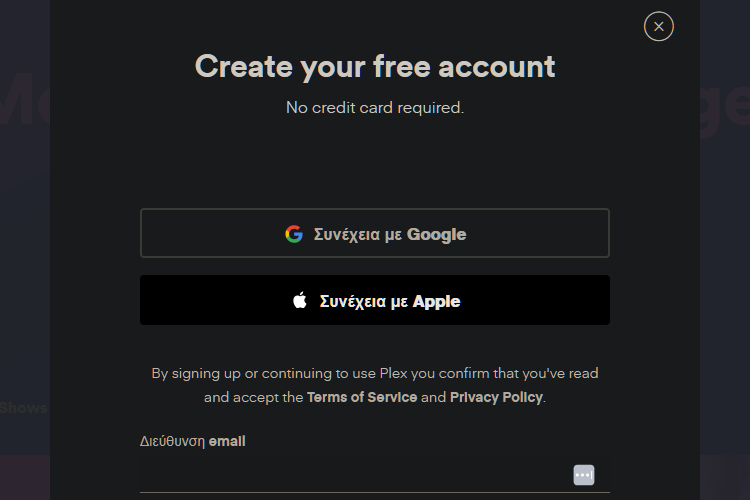Click the Διεύθυνση email field label
The width and height of the screenshot is (750, 500).
pyautogui.click(x=192, y=441)
